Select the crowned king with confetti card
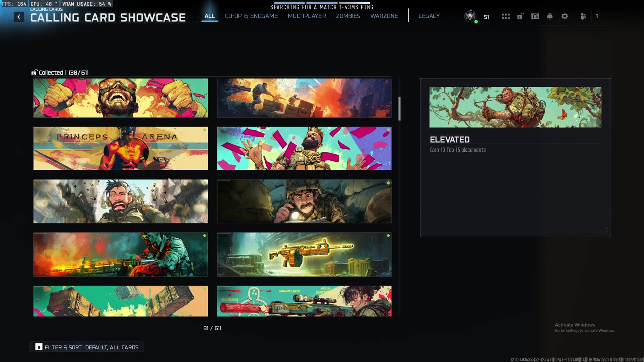The image size is (644, 362). click(304, 148)
